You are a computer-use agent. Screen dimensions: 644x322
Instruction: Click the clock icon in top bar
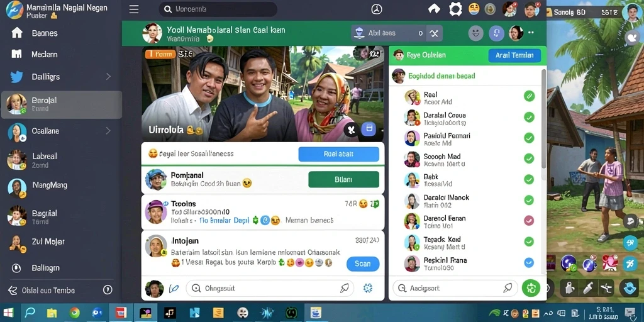click(377, 9)
